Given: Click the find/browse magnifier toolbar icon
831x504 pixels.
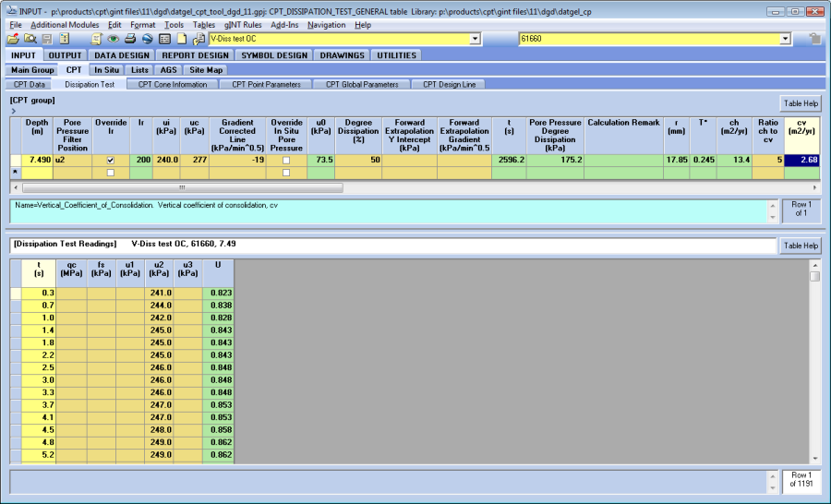Looking at the screenshot, I should click(x=30, y=39).
